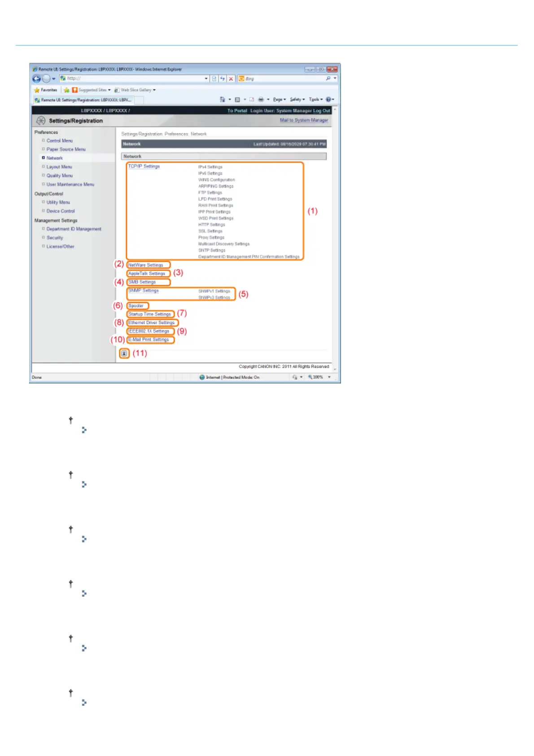Expand the Home button dropdown arrow
The image size is (534, 756).
tap(230, 100)
